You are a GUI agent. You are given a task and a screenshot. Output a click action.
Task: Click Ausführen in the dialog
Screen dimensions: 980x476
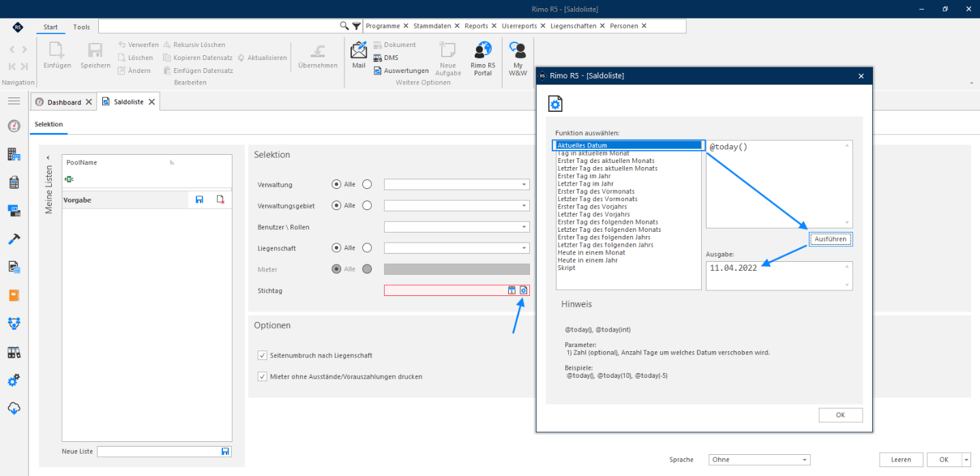point(831,239)
